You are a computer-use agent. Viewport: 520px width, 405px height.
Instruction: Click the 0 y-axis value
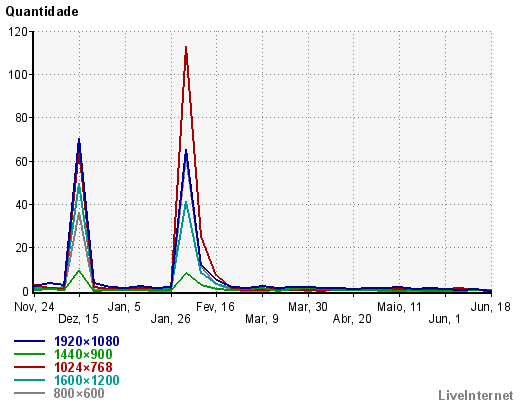[x=25, y=292]
